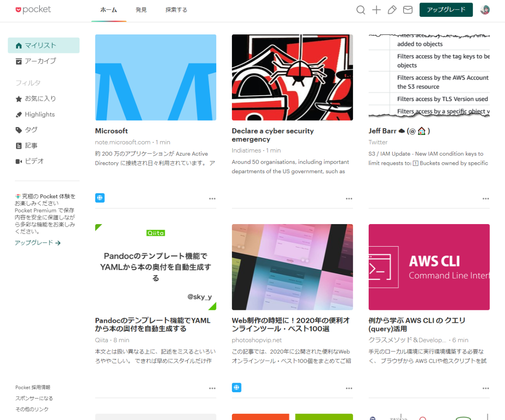Filter by Highlights
This screenshot has height=420, width=505.
coord(43,114)
